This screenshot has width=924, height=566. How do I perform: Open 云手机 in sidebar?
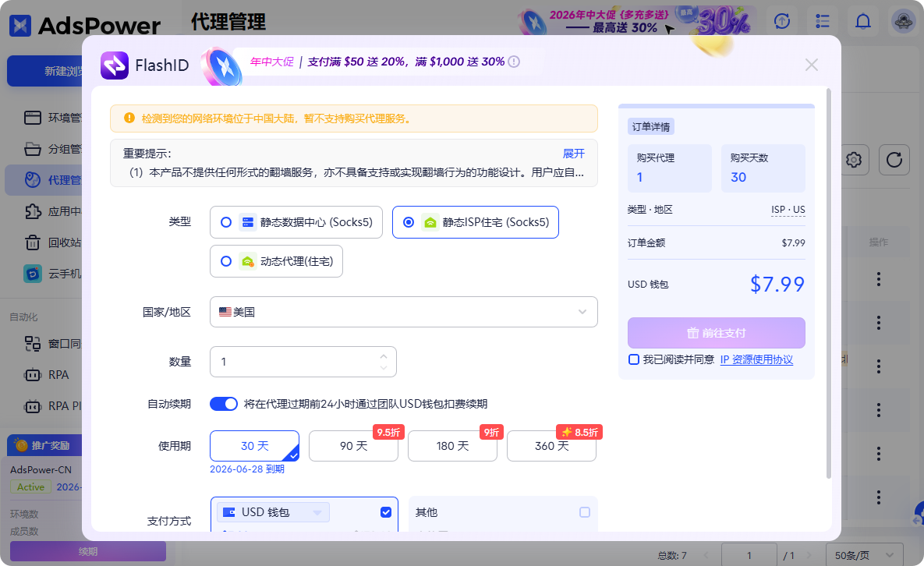click(52, 274)
